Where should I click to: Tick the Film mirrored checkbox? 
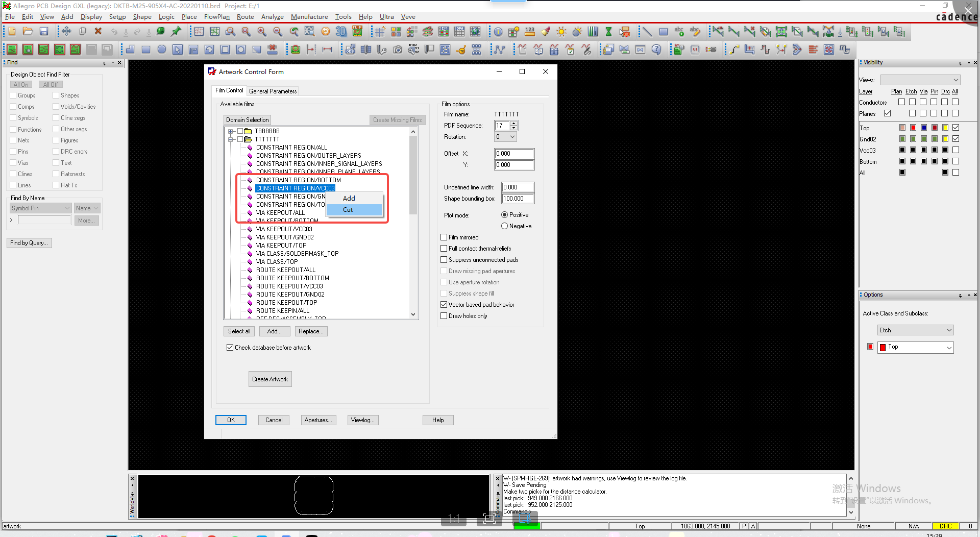(444, 237)
